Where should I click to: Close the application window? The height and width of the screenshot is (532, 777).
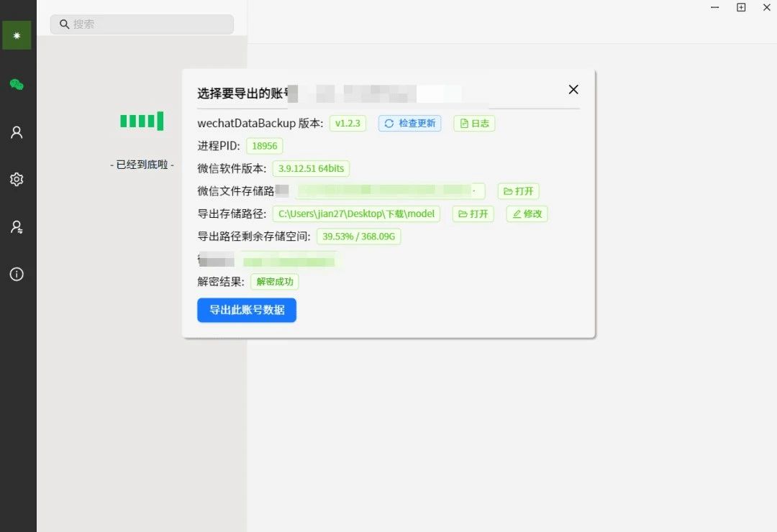click(767, 7)
